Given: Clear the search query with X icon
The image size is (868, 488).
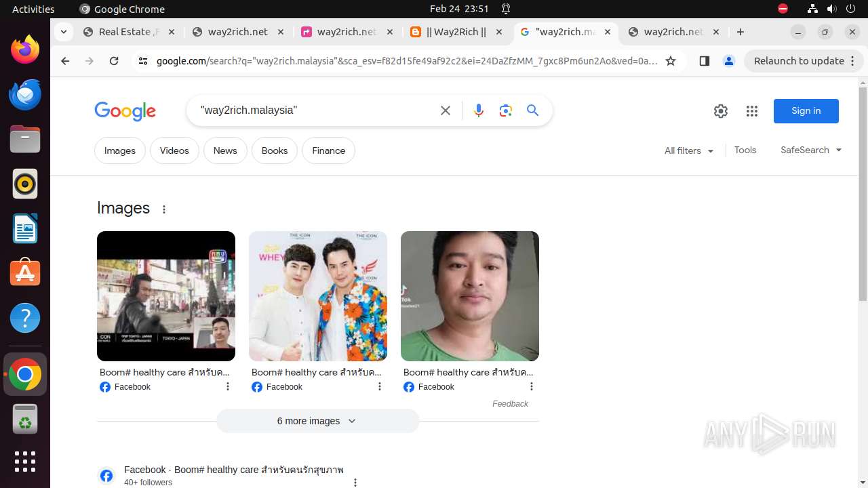Looking at the screenshot, I should pos(446,110).
